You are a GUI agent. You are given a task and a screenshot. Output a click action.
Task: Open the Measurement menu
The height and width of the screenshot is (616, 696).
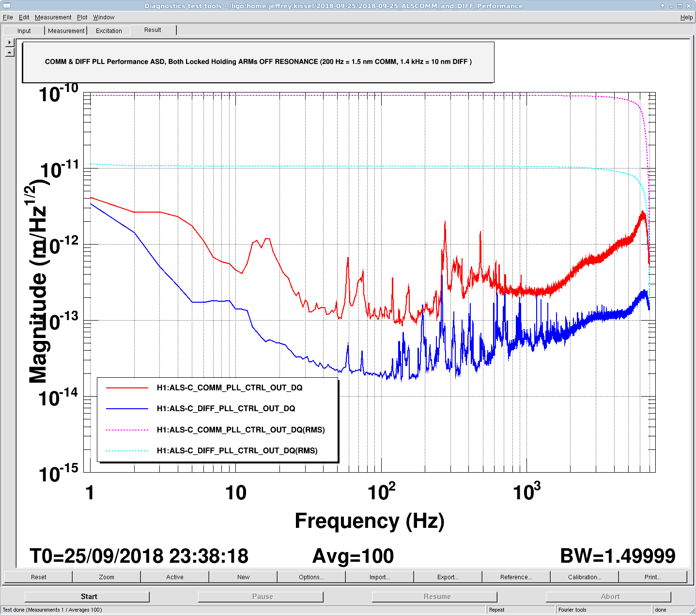[x=53, y=17]
